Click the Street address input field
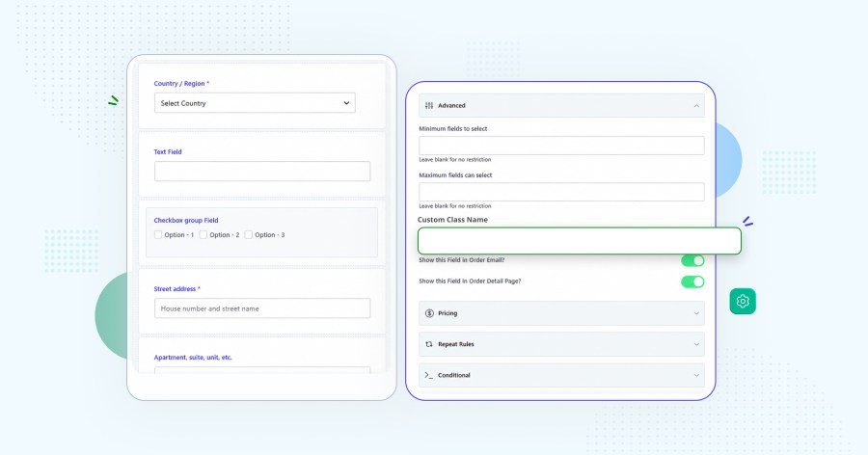The width and height of the screenshot is (868, 455). click(x=262, y=308)
